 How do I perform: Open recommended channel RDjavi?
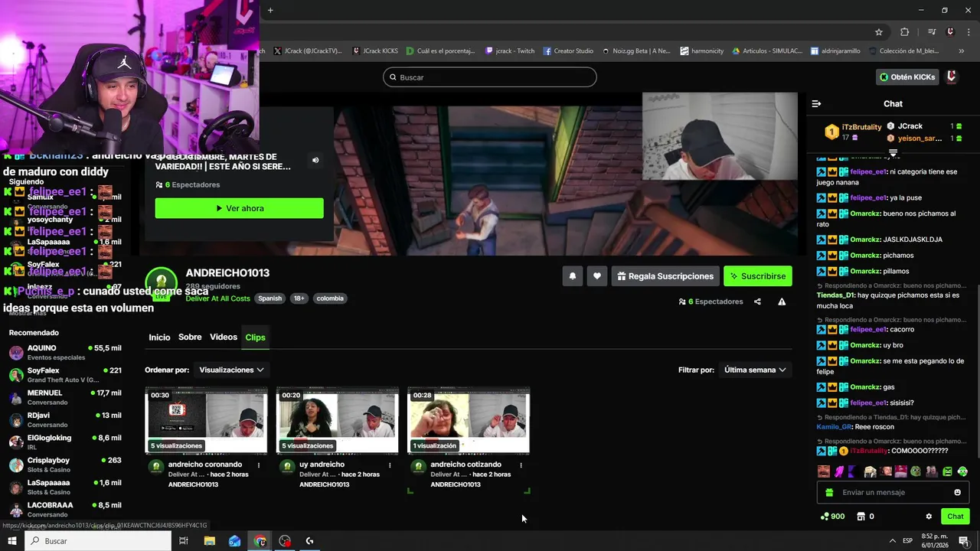click(x=64, y=419)
